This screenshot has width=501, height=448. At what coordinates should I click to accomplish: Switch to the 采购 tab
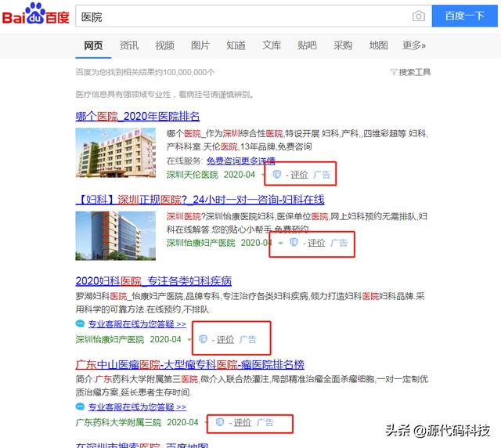click(343, 45)
